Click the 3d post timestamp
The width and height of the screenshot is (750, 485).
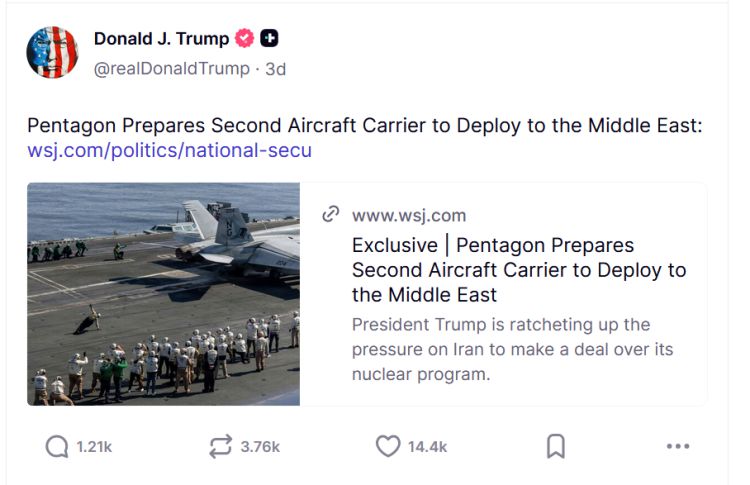pos(275,68)
